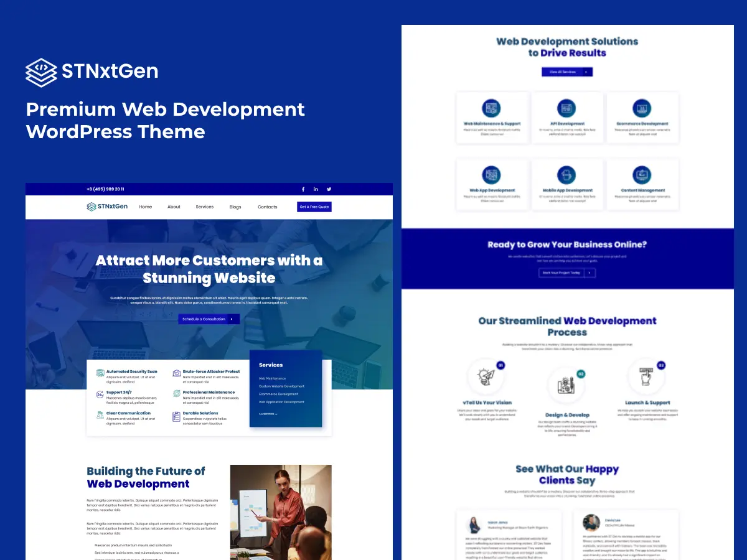The image size is (747, 560).
Task: Click the 'Launch & Support' step title
Action: (x=647, y=403)
